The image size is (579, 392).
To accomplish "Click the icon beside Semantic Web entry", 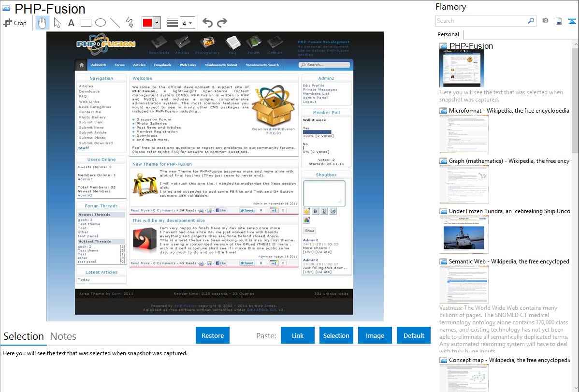I will point(443,261).
